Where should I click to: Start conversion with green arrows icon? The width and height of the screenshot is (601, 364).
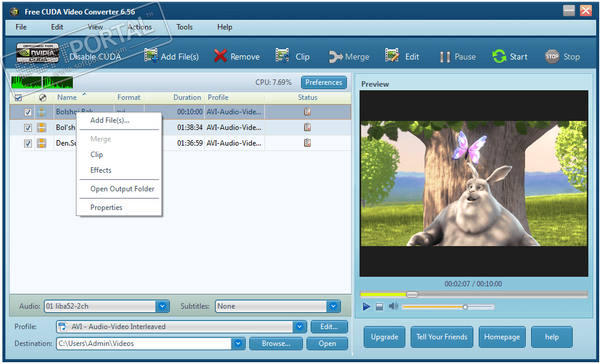[510, 57]
